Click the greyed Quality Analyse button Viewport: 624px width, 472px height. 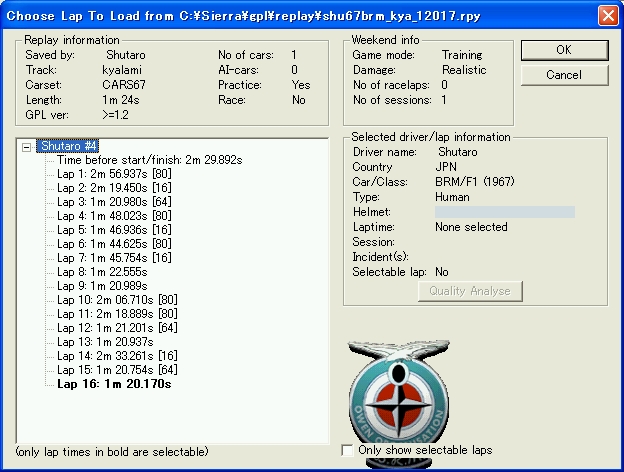(x=470, y=291)
